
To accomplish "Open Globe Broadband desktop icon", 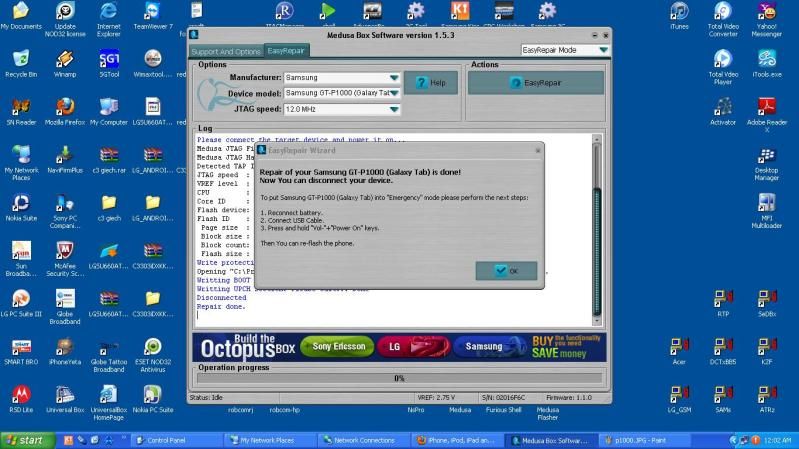I will 65,307.
